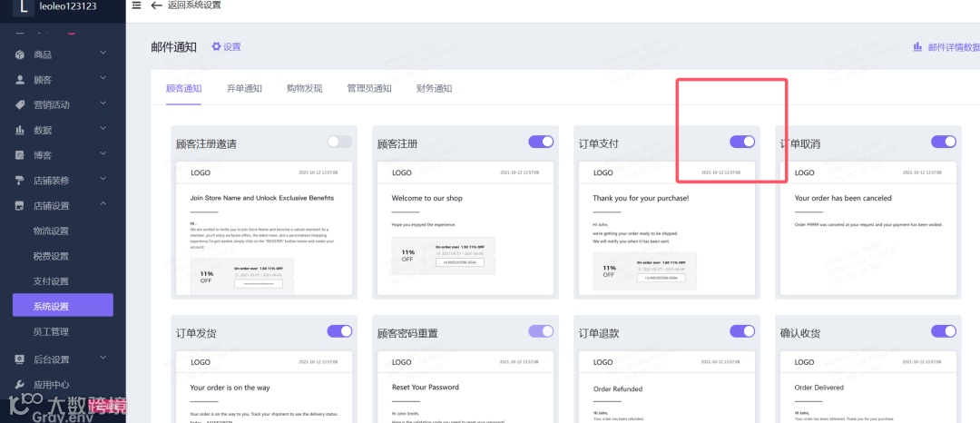
Task: Click the 商品 box icon
Action: [x=20, y=55]
